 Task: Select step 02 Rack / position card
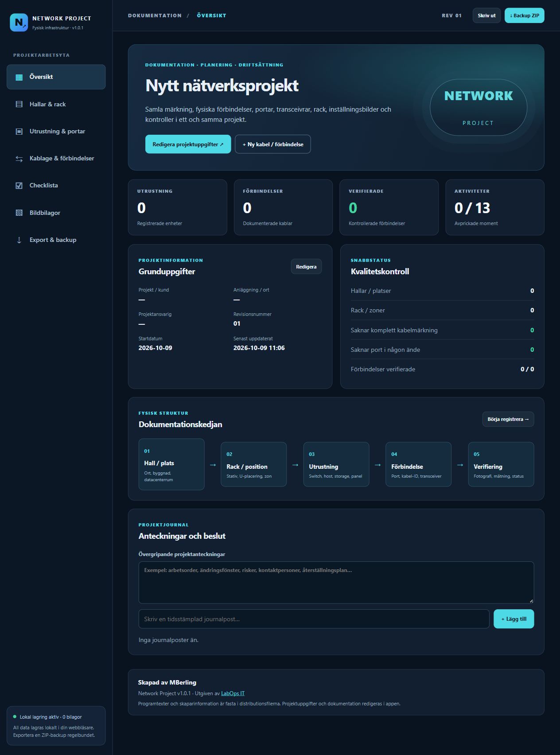pos(254,464)
